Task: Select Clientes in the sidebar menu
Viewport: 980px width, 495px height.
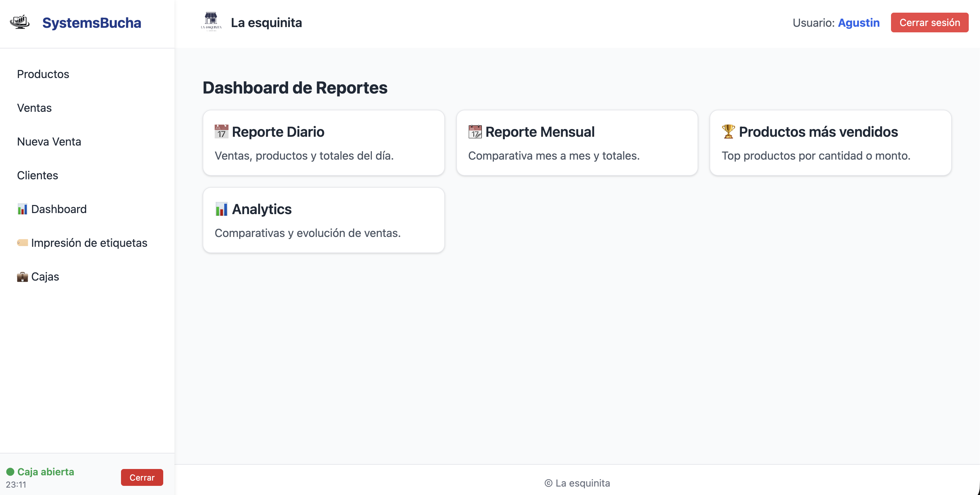Action: (37, 175)
